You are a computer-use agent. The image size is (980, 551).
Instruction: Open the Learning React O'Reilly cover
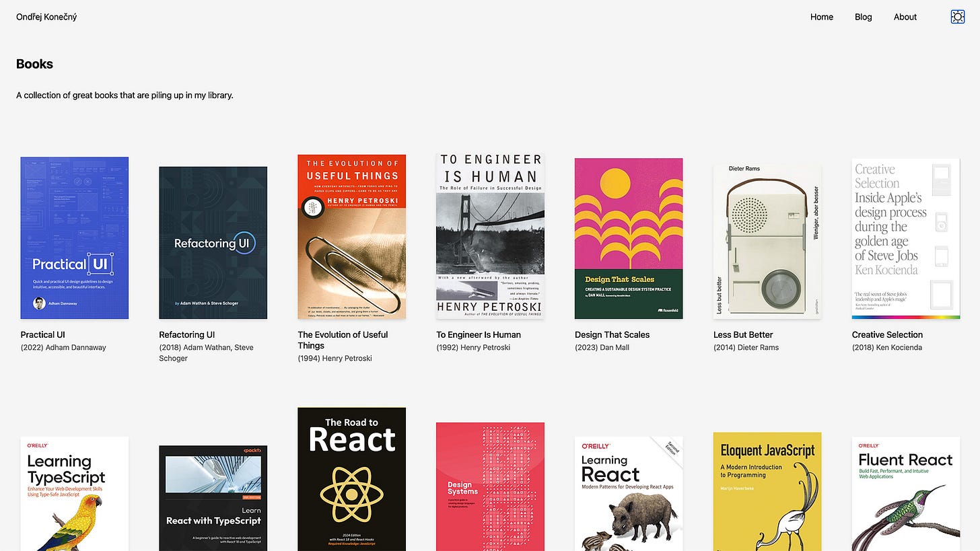[629, 494]
